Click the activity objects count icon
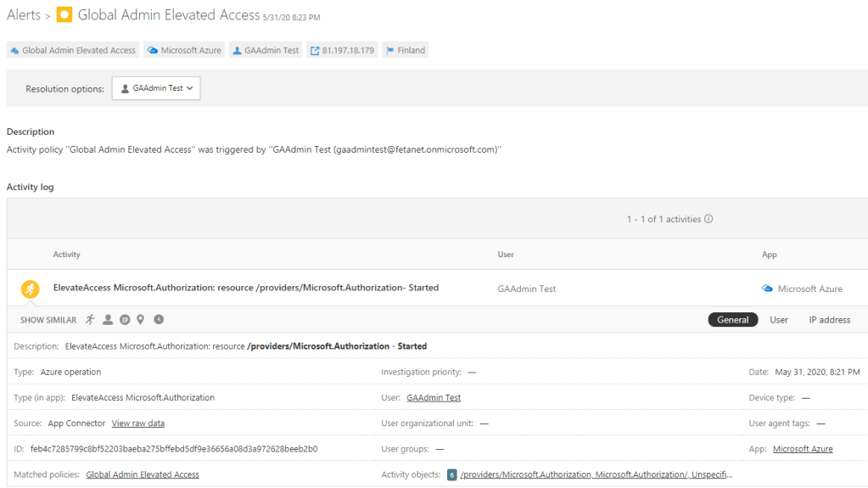Viewport: 868px width, 488px height. point(452,474)
